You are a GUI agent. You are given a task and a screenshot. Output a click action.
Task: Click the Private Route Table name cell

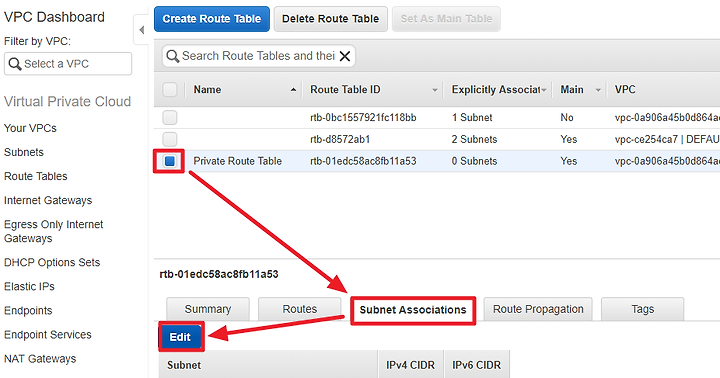click(x=237, y=161)
